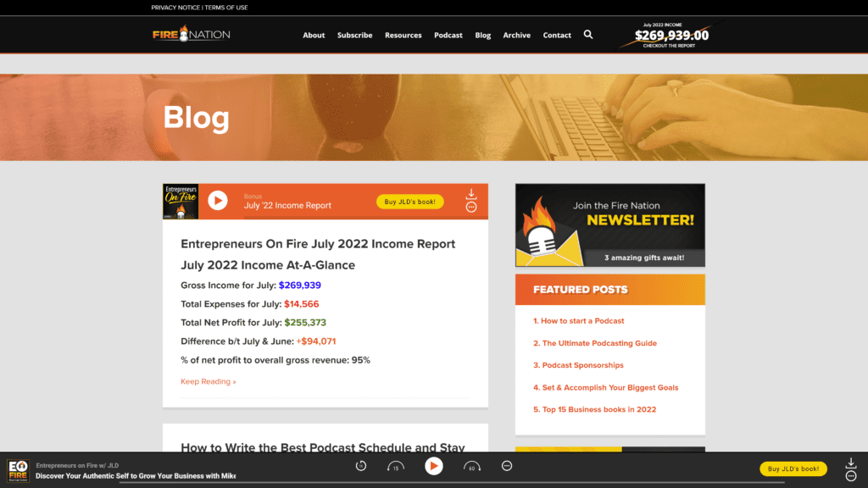
Task: Skip back 15 seconds in bottom player
Action: pos(395,467)
